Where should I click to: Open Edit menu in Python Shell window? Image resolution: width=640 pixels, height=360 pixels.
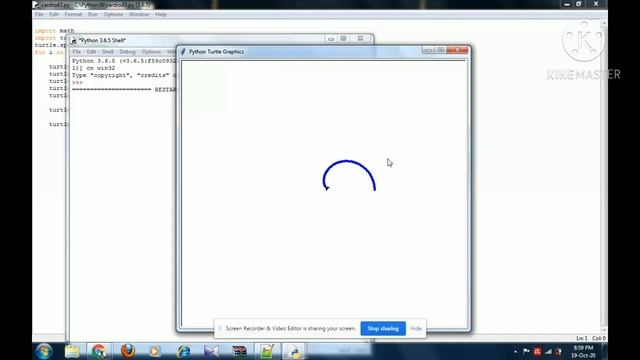click(91, 52)
